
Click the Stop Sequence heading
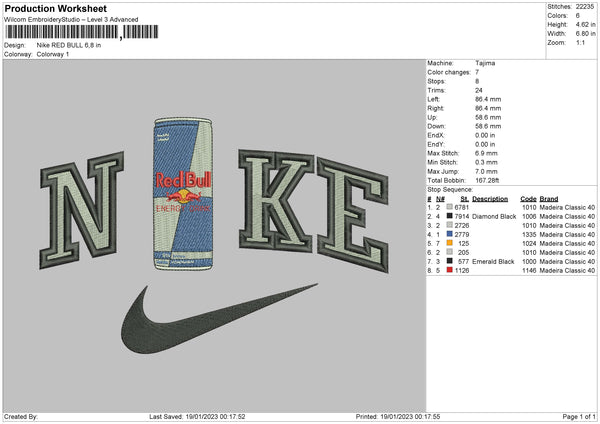450,190
